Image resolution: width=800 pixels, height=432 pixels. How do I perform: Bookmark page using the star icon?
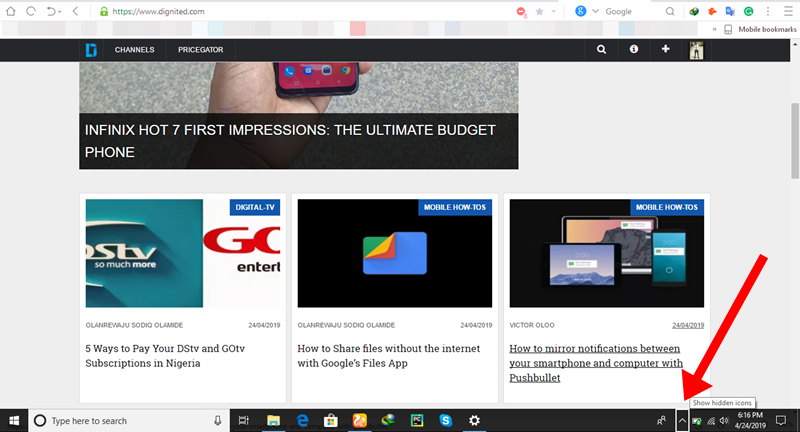(539, 11)
